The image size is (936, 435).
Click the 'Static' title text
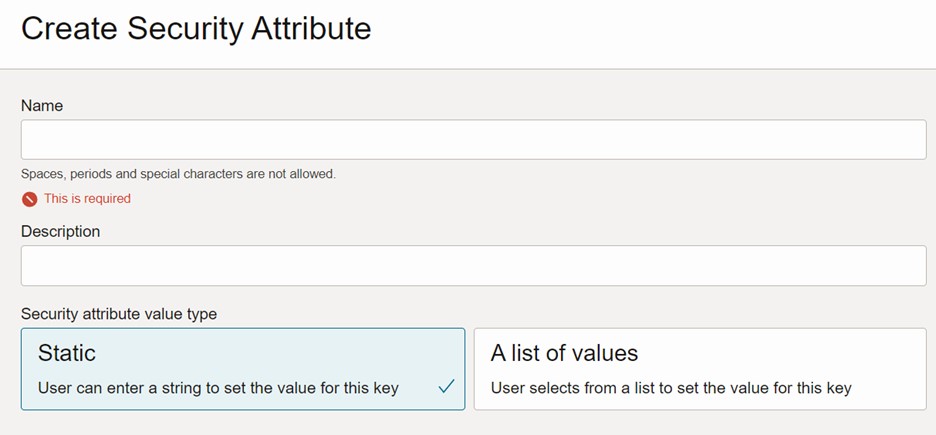pyautogui.click(x=67, y=353)
